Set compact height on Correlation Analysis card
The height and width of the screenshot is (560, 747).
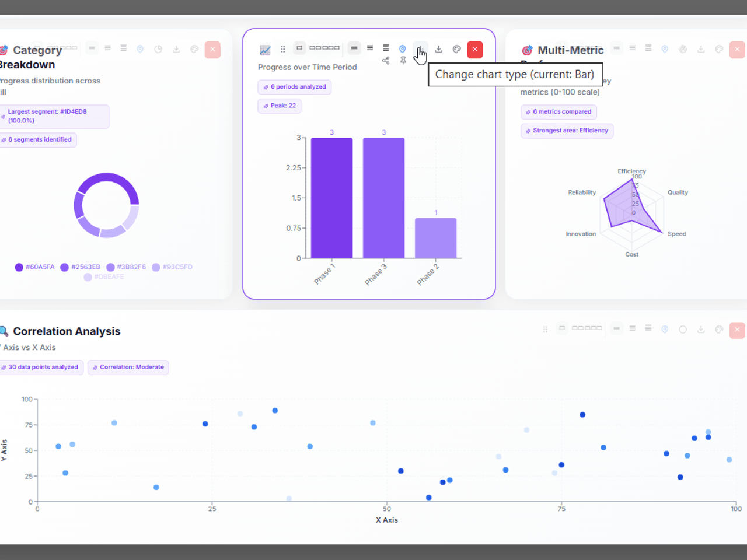617,328
